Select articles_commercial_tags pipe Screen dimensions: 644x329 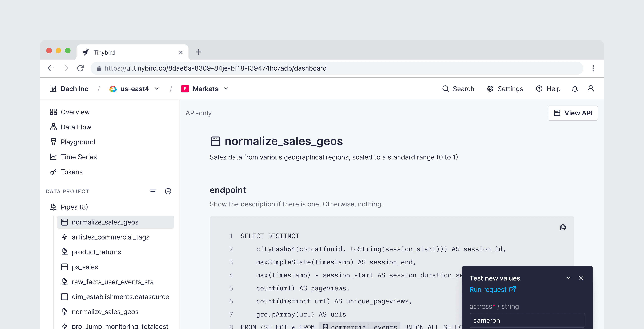click(x=105, y=237)
